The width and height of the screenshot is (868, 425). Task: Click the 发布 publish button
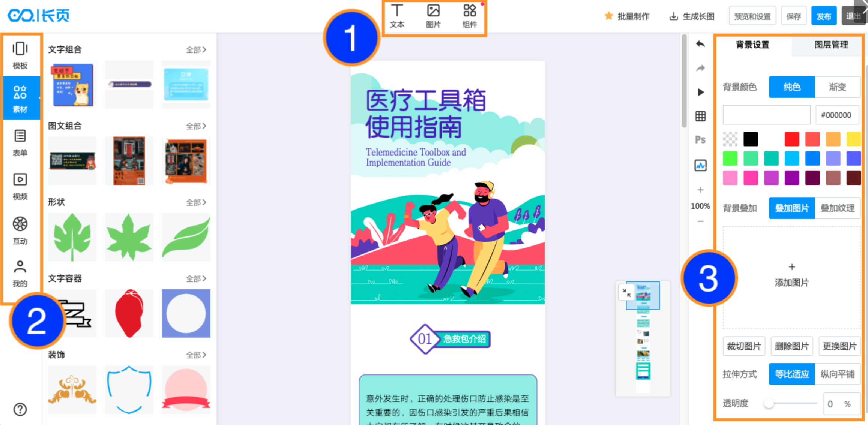coord(824,16)
